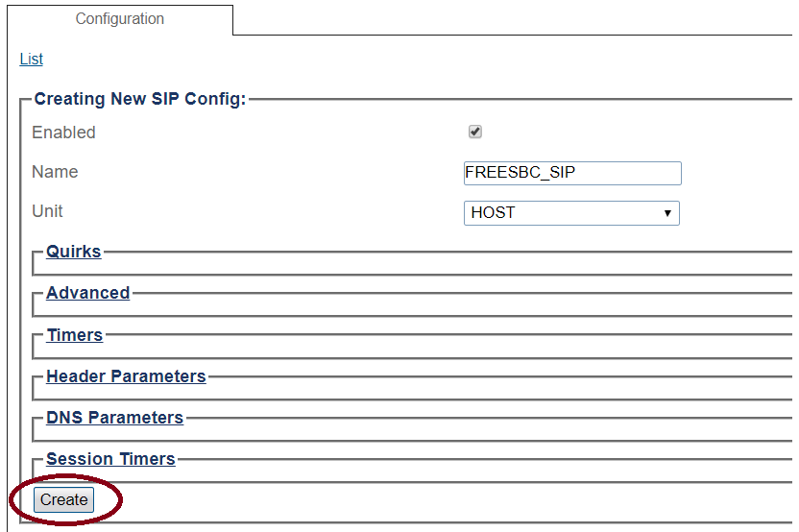Click the FREESBC_SIP text in Name box
The image size is (799, 532).
521,173
